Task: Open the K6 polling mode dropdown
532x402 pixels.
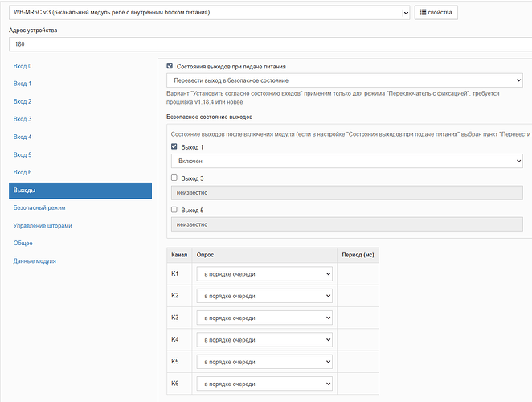Action: coord(264,384)
